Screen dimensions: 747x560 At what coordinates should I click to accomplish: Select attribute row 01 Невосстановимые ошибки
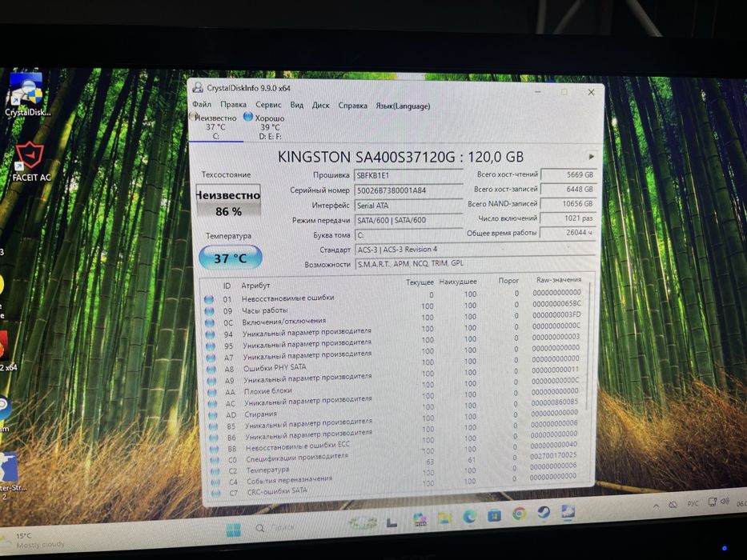tap(393, 296)
